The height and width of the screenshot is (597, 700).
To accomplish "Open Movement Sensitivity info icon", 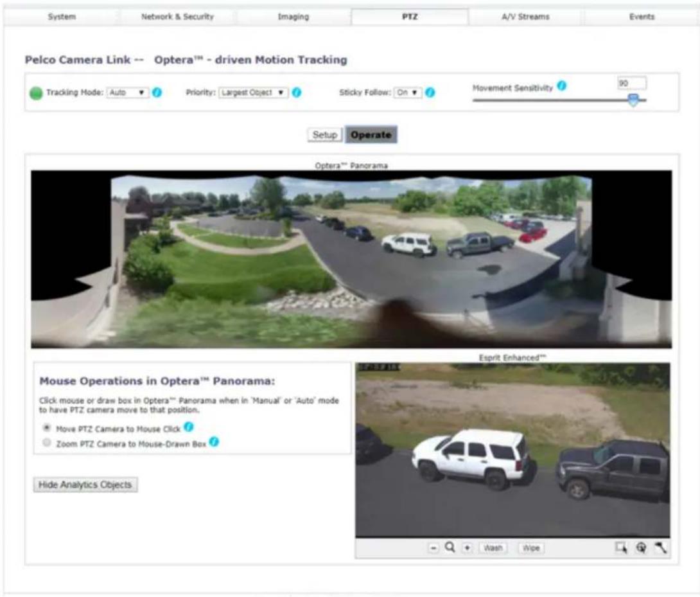I will tap(562, 86).
